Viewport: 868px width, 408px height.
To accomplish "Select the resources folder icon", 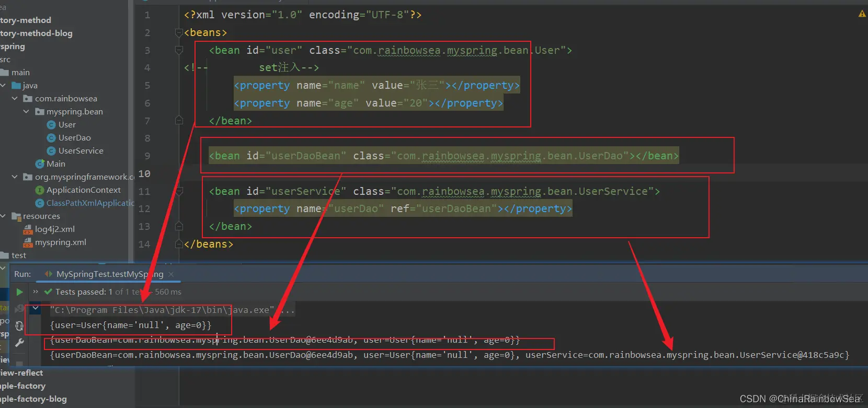I will [16, 216].
